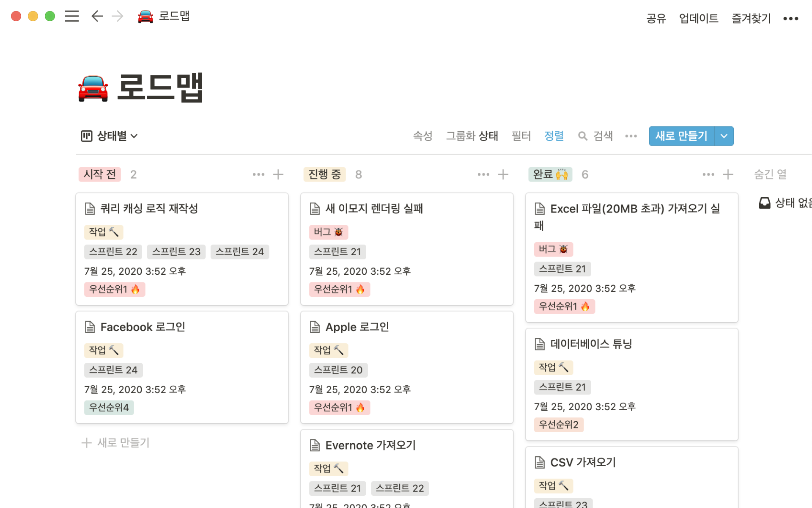Open the toolbar three-dot view options

pos(631,136)
